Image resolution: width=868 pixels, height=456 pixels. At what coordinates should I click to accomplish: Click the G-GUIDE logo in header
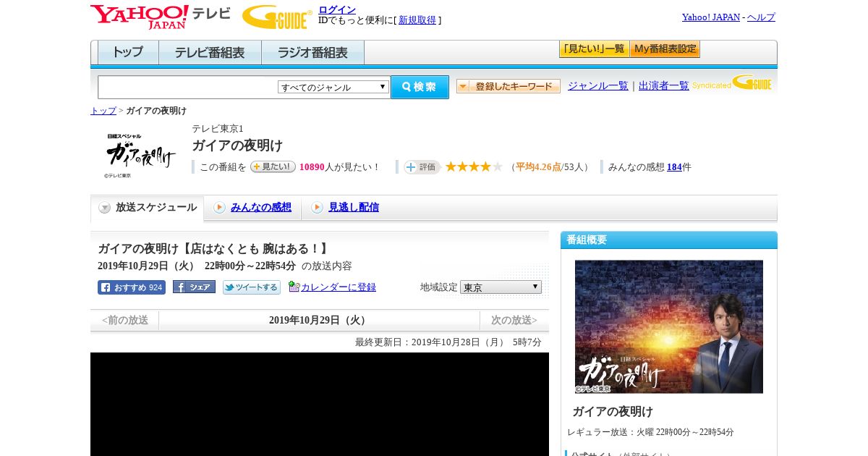277,17
